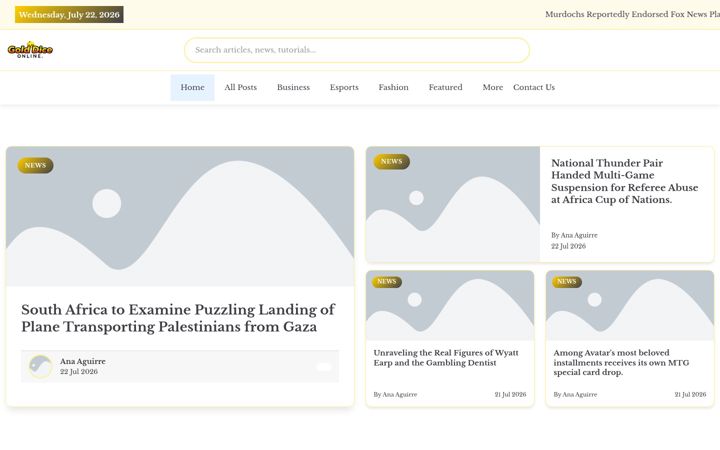Screen dimensions: 720x450
Task: Open the Gold Dice Online logo
Action: point(30,50)
